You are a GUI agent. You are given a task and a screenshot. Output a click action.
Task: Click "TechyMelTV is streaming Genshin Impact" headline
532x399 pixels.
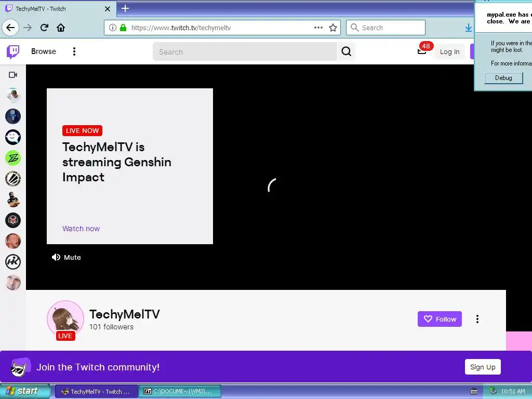pyautogui.click(x=117, y=162)
